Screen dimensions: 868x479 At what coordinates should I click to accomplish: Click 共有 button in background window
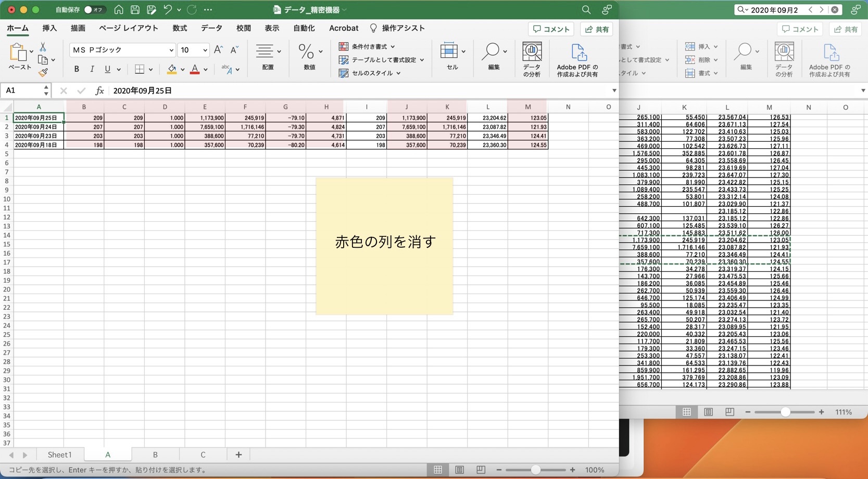(x=846, y=29)
